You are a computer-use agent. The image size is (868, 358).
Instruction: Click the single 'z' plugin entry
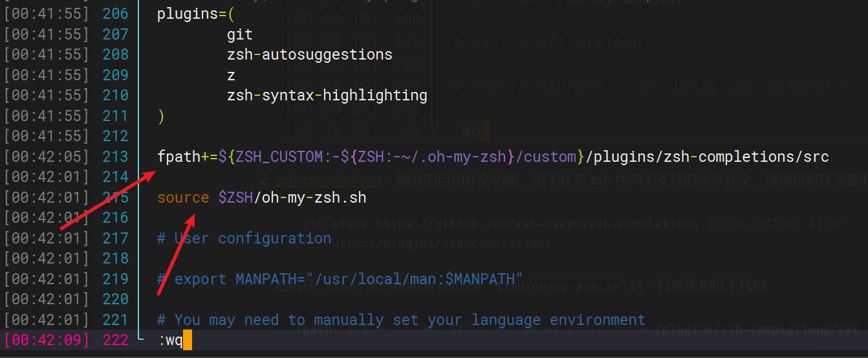[x=231, y=75]
